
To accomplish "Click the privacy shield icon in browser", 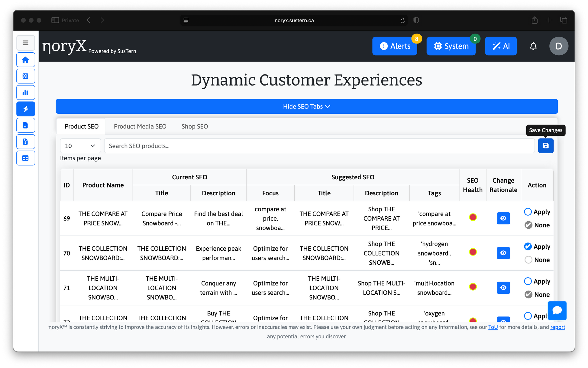I will [x=416, y=20].
